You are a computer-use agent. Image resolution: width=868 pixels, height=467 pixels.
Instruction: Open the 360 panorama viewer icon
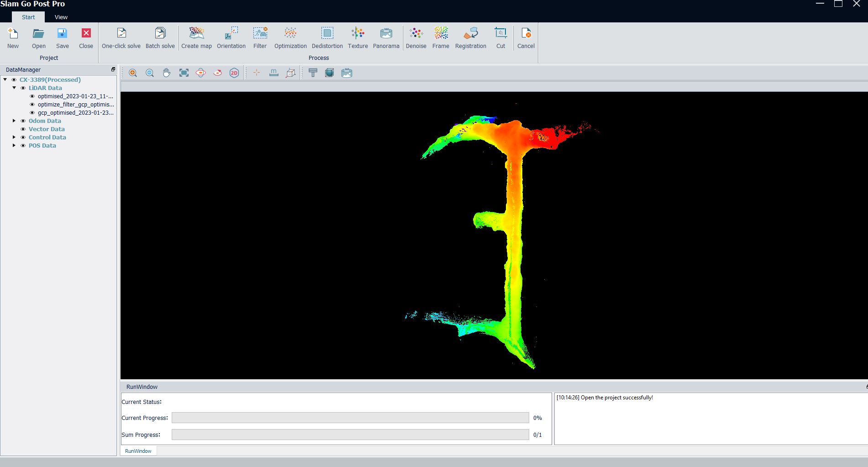[x=347, y=73]
